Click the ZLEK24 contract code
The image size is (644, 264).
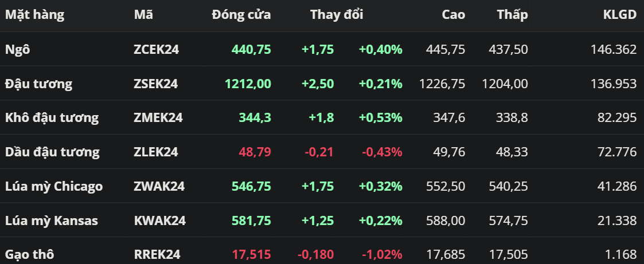(x=156, y=152)
